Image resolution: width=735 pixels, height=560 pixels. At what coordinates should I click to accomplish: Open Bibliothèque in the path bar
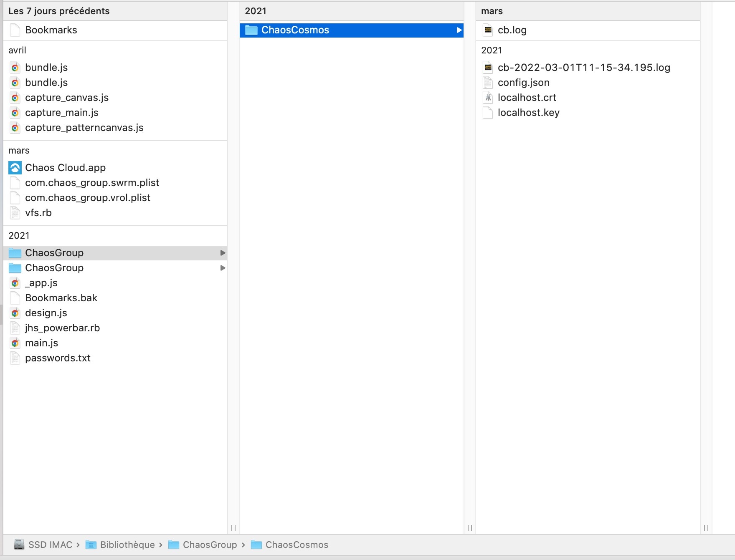127,545
